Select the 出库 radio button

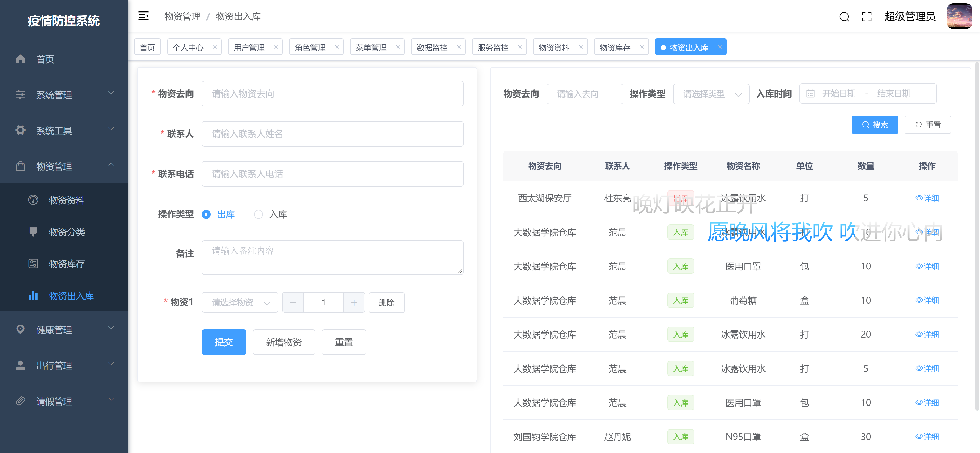point(206,214)
